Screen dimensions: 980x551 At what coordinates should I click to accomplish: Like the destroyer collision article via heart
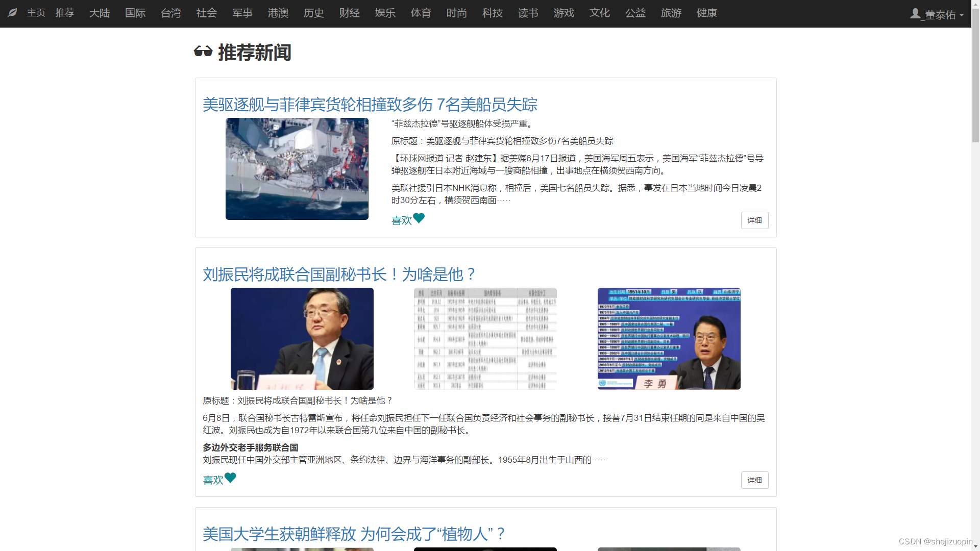click(419, 218)
